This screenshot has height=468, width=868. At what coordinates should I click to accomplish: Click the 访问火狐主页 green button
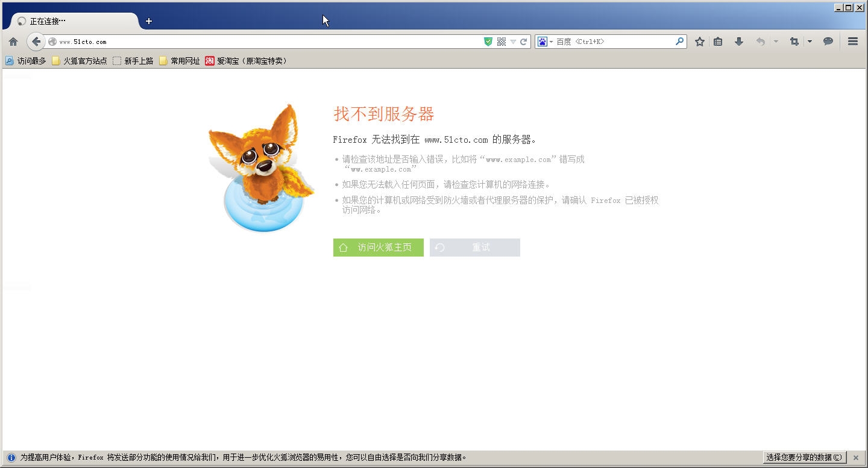click(x=379, y=248)
